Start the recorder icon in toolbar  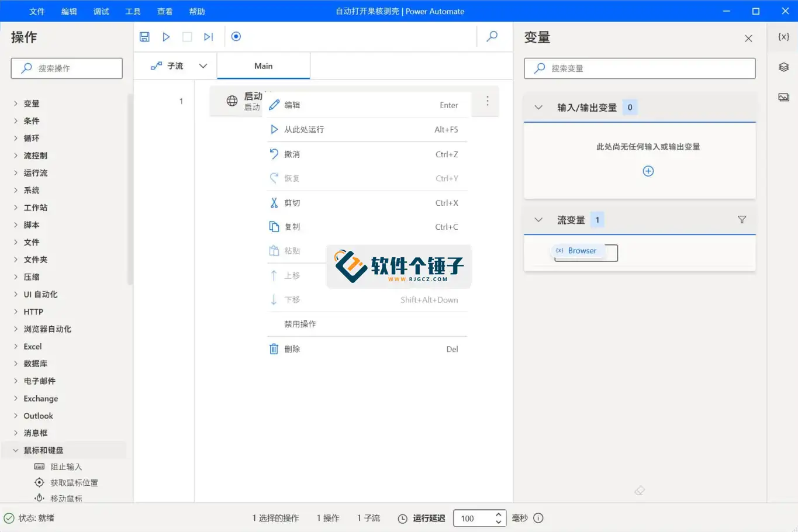pos(236,37)
